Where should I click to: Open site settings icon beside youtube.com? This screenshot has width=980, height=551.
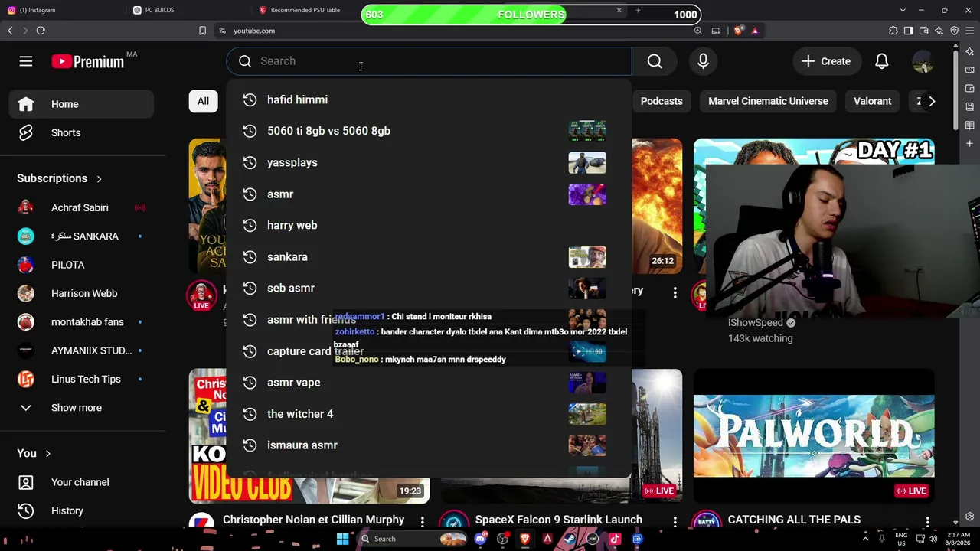(222, 31)
